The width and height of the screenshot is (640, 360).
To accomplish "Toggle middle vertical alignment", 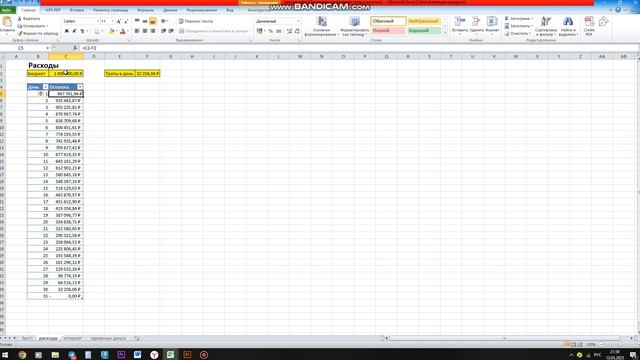I will [x=145, y=21].
